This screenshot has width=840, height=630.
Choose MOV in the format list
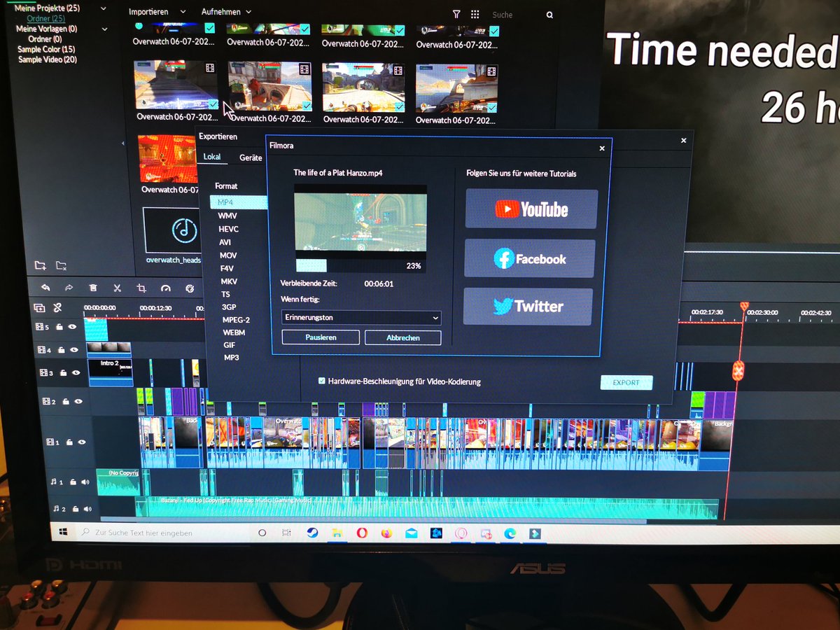coord(228,255)
